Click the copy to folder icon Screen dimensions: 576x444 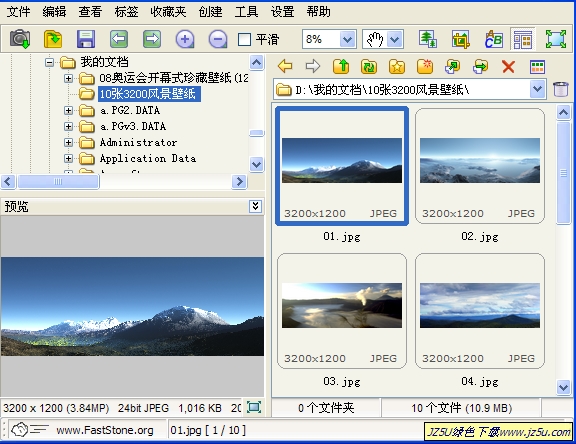point(453,66)
